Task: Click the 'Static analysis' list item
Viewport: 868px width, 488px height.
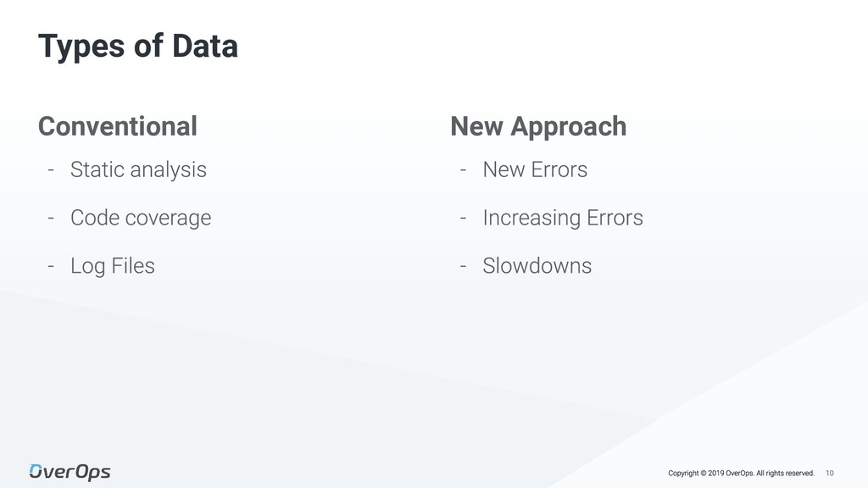Action: click(138, 169)
